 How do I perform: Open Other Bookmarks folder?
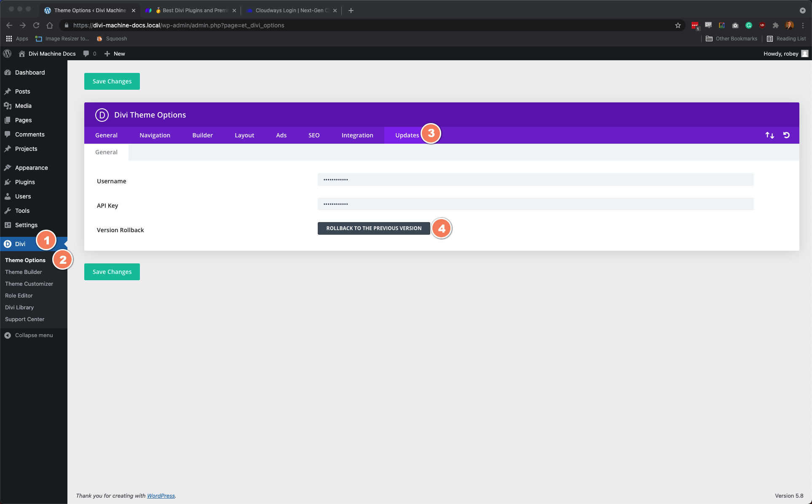coord(732,39)
